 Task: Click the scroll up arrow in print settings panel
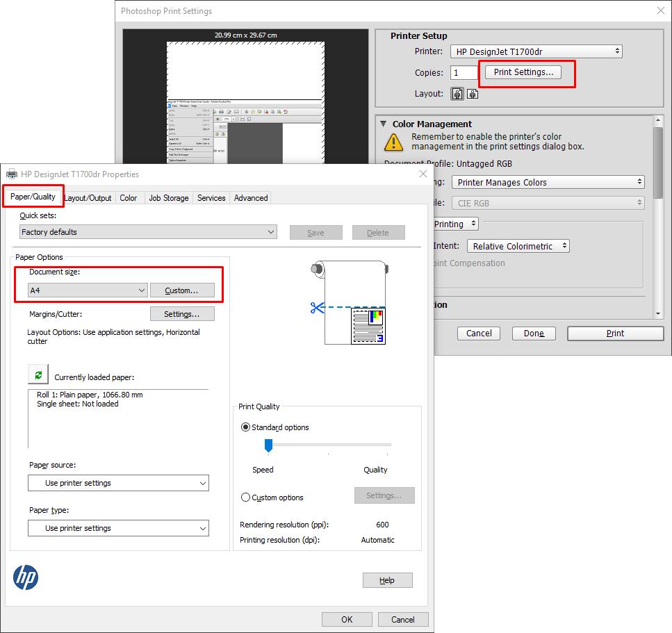[x=658, y=120]
